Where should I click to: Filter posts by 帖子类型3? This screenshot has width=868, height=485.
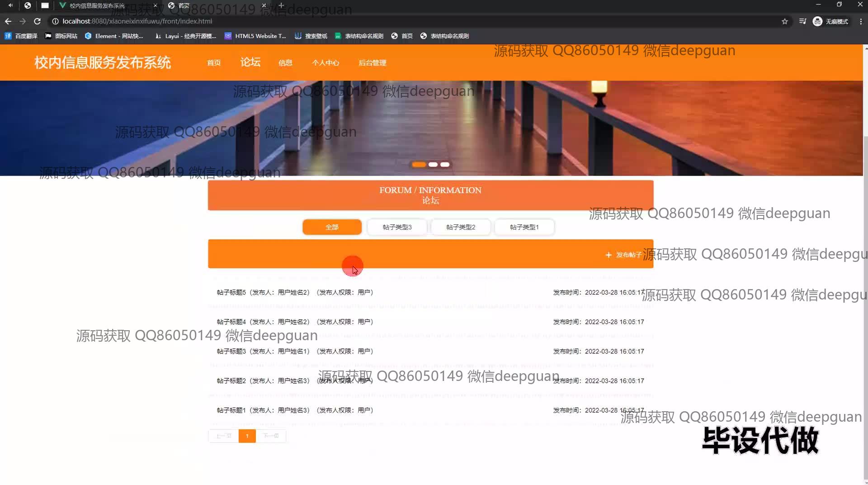(397, 227)
